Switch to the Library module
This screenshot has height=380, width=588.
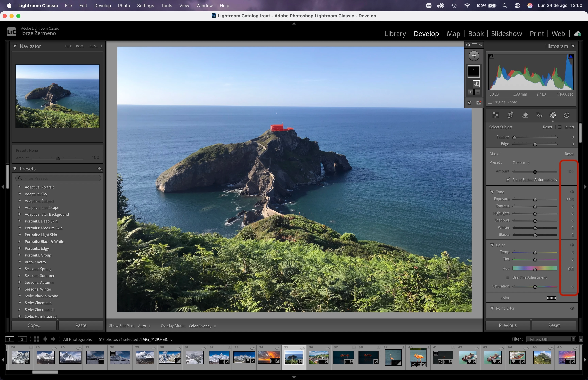point(395,34)
